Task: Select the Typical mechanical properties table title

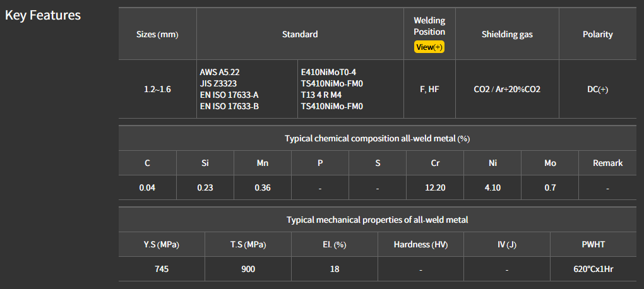Action: click(x=377, y=220)
